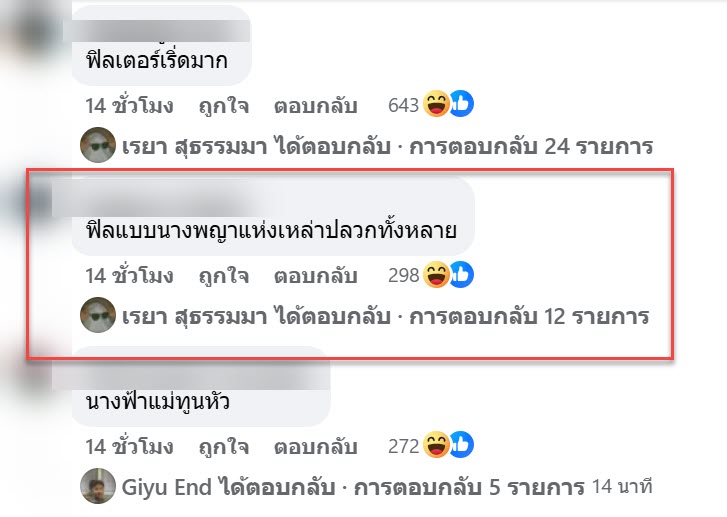This screenshot has height=517, width=727.
Task: Expand the 12 replies thread
Action: [385, 317]
